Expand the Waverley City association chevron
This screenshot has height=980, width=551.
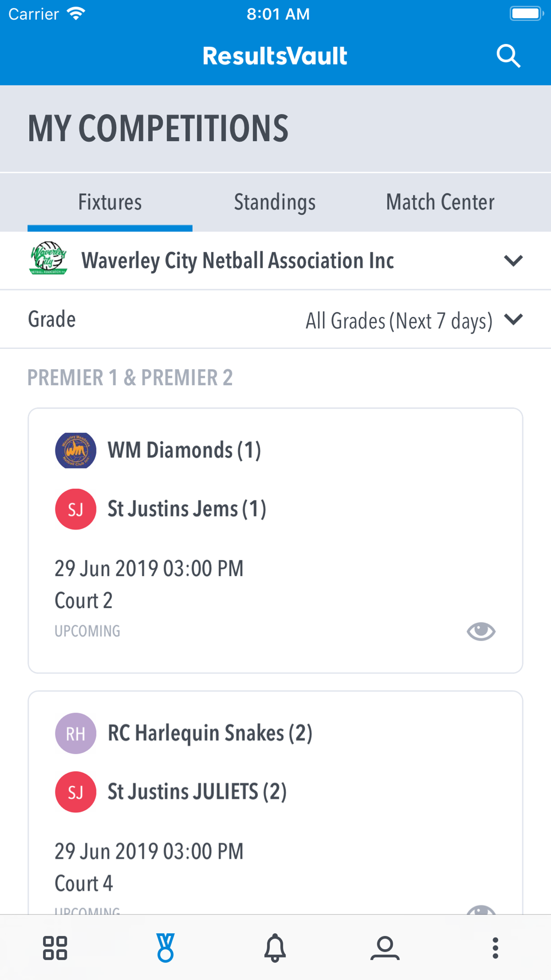click(x=513, y=261)
